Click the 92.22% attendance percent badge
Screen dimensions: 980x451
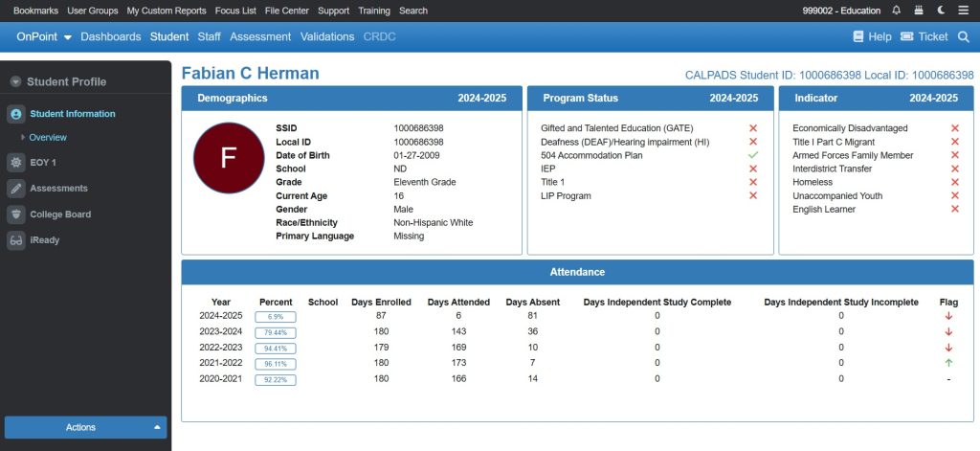276,380
